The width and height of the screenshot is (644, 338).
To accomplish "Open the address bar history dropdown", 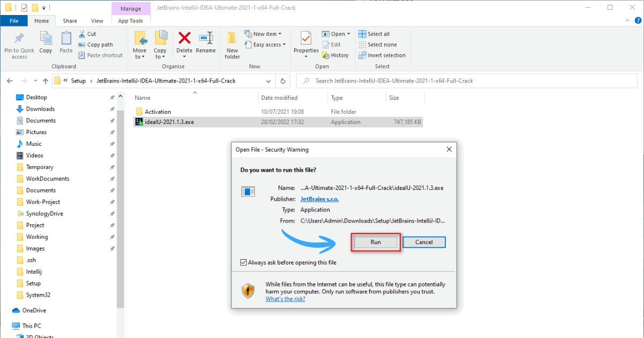I will click(269, 81).
